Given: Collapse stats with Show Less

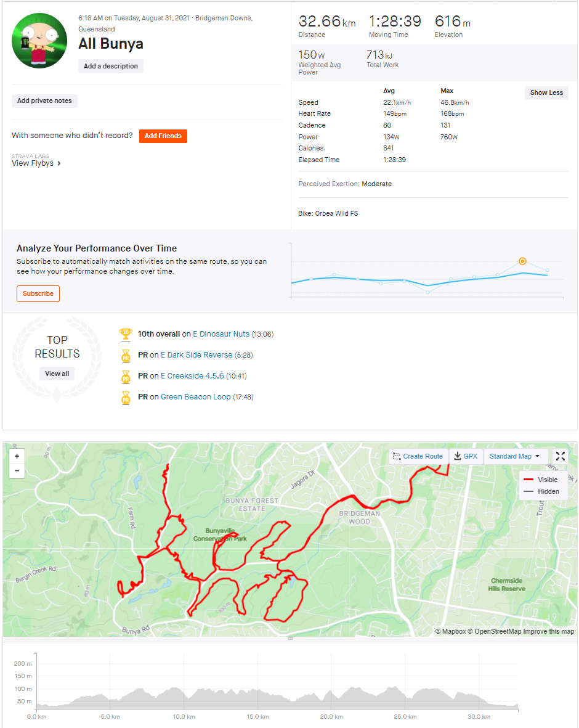Looking at the screenshot, I should (x=546, y=93).
